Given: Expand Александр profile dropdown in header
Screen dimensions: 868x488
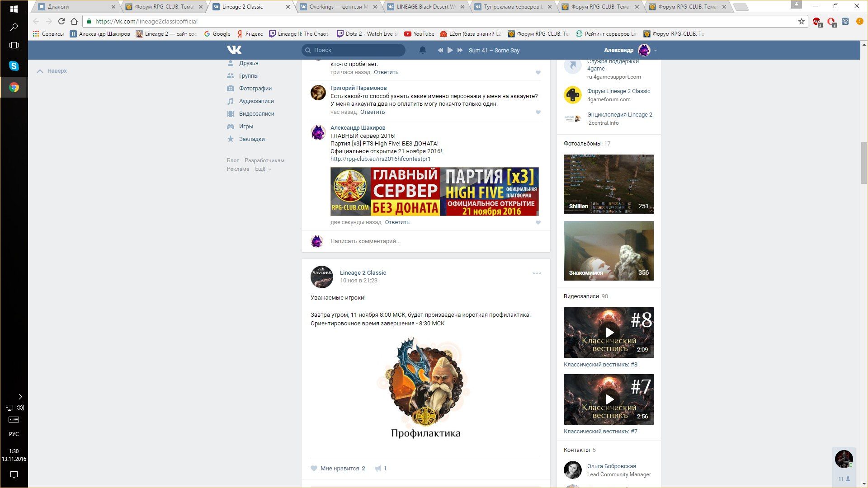Looking at the screenshot, I should tap(655, 51).
